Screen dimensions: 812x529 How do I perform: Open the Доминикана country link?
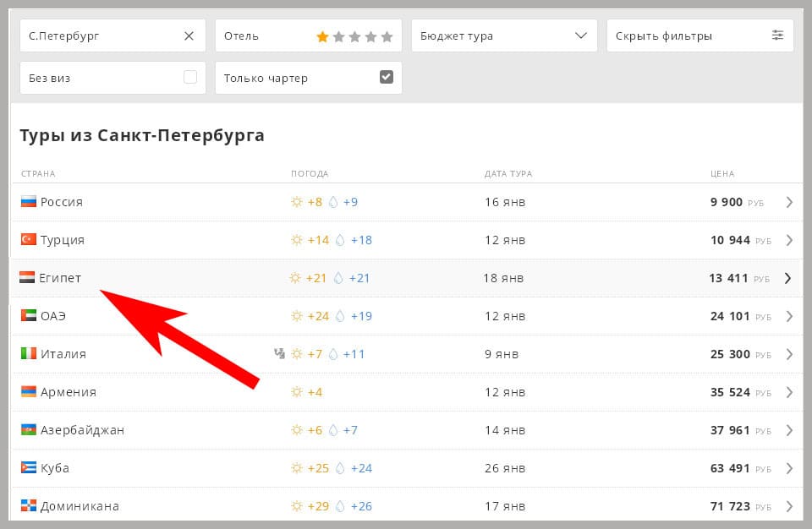coord(80,506)
